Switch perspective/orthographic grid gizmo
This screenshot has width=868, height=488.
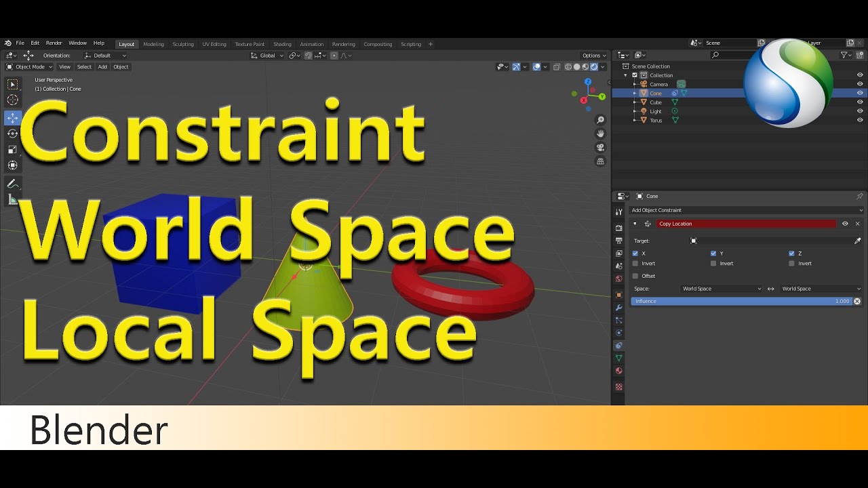click(600, 161)
